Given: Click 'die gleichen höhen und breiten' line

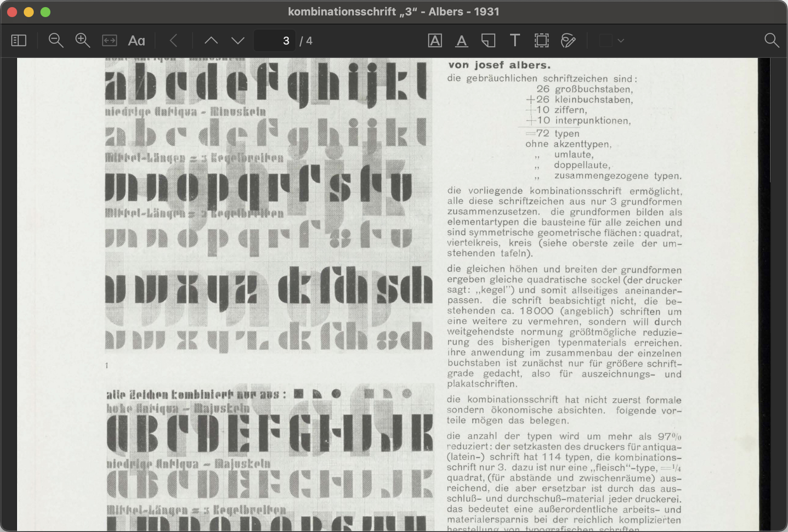Looking at the screenshot, I should coord(565,270).
